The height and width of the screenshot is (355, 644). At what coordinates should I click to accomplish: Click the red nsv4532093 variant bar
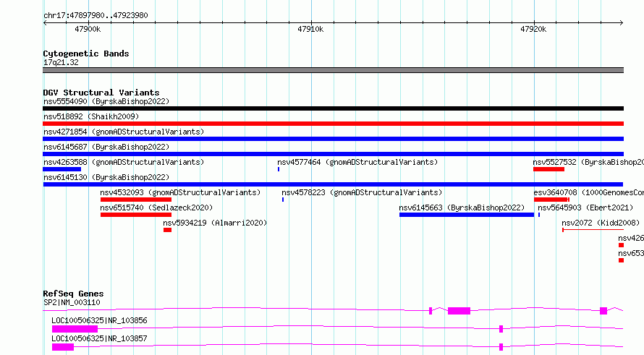point(136,200)
